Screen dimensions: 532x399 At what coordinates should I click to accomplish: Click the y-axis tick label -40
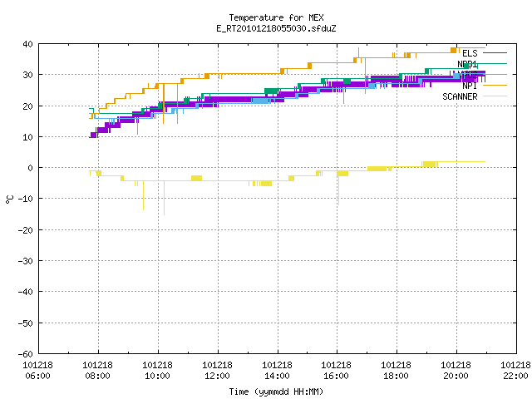tap(26, 292)
